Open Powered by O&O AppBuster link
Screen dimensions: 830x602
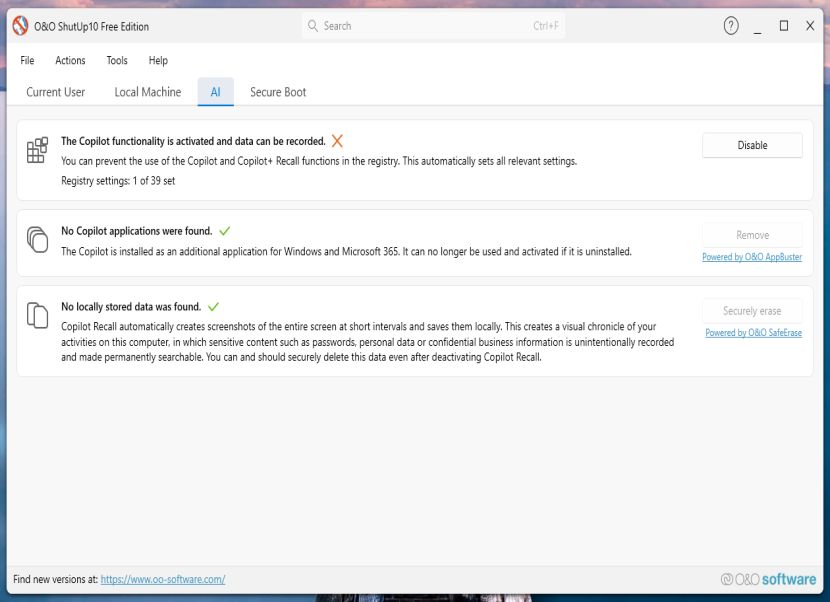[x=752, y=257]
